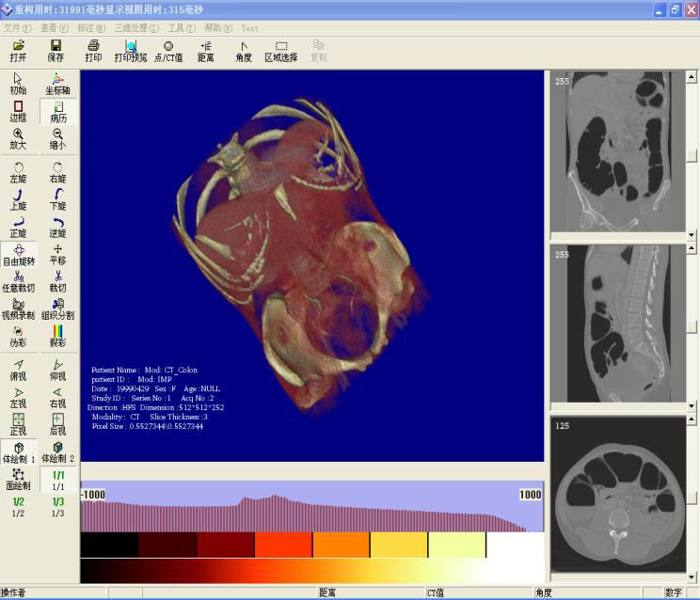Select the 平移 pan tool

57,255
